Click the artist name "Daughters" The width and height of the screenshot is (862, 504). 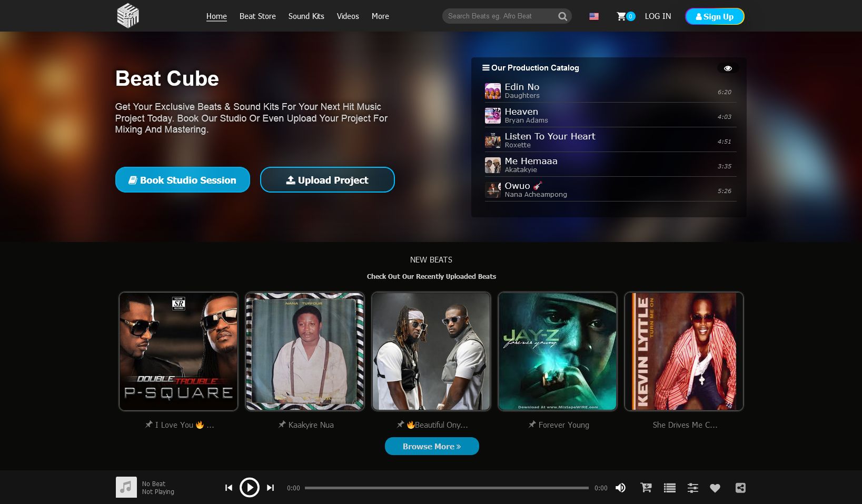522,96
